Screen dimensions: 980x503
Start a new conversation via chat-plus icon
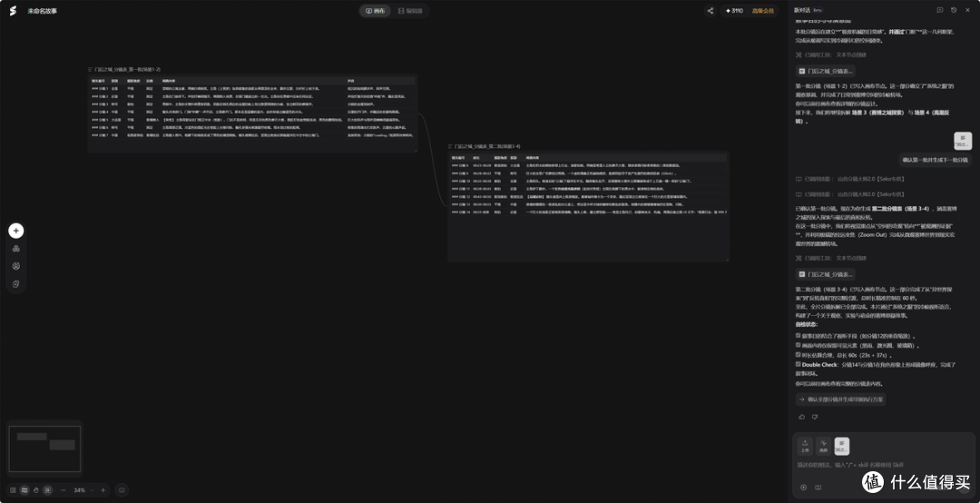(x=940, y=10)
